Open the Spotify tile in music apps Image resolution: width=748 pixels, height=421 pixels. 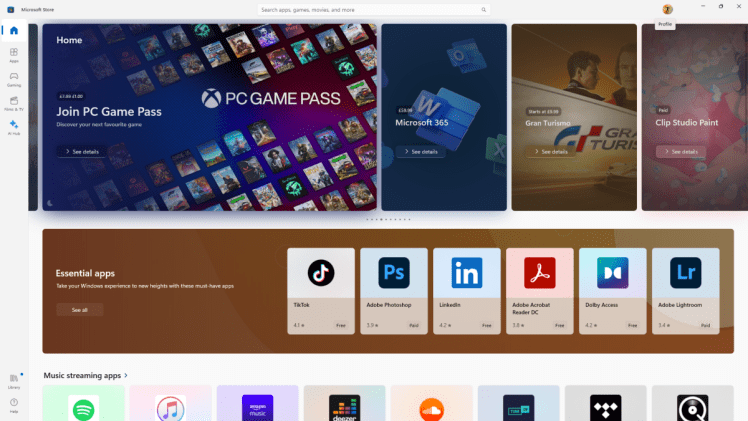(x=84, y=405)
